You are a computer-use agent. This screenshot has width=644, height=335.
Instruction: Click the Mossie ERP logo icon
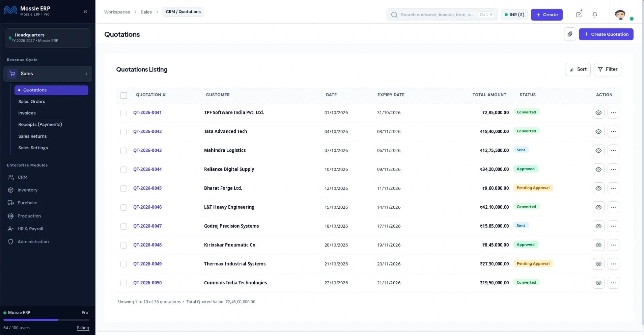point(10,10)
